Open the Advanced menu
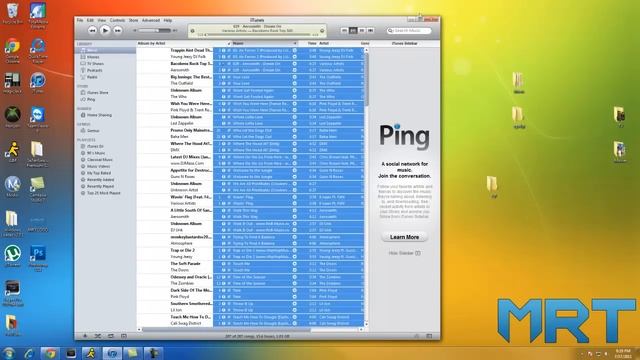 coord(151,20)
